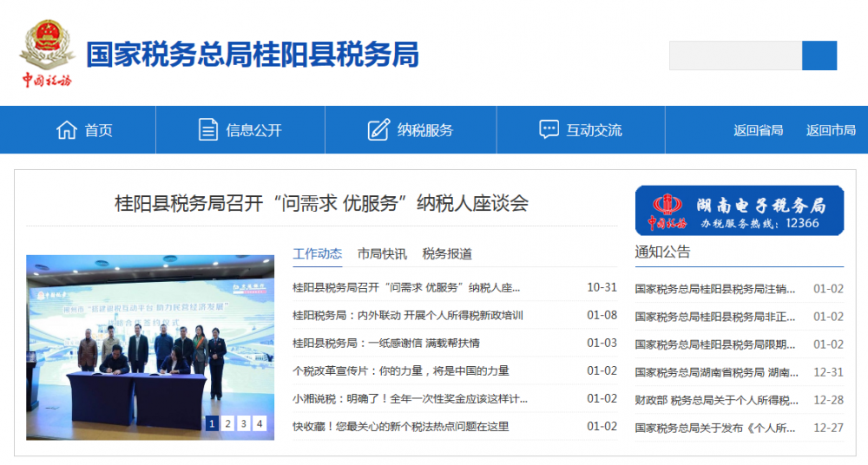Go to carousel slide 2
The image size is (868, 465).
[227, 423]
